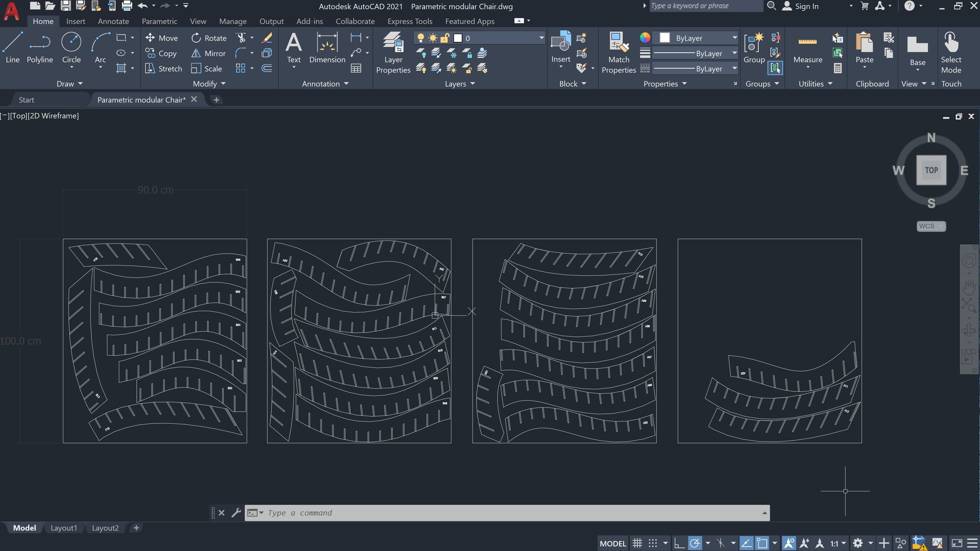
Task: Click the 2D Wireframe visual style label
Action: (x=54, y=116)
